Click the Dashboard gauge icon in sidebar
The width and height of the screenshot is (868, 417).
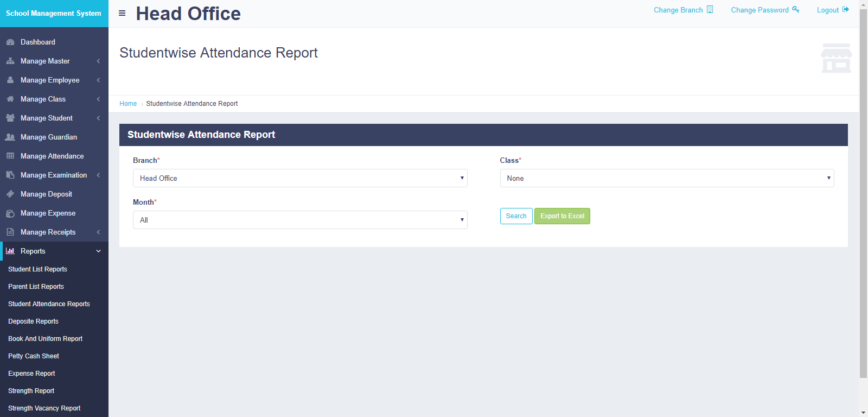[x=10, y=42]
